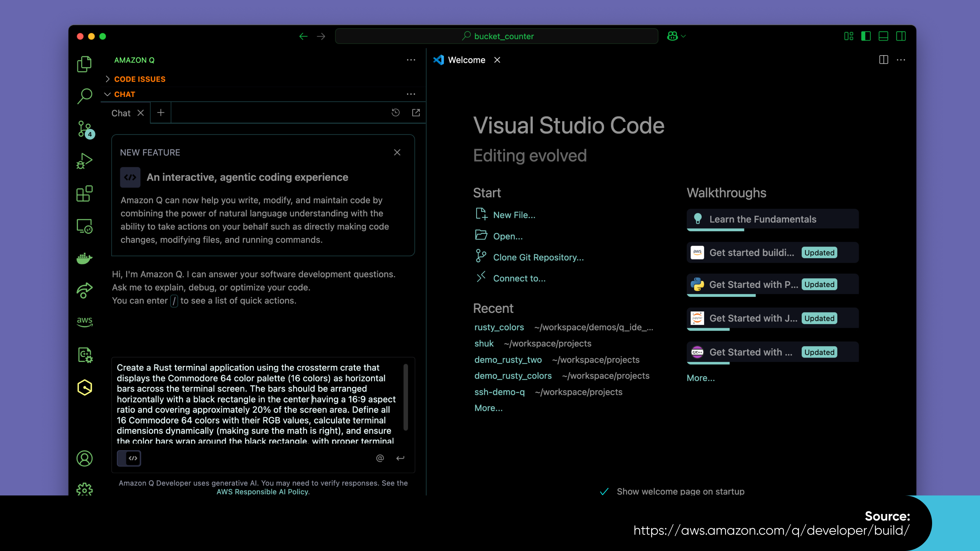Open the Run and Debug view

pyautogui.click(x=85, y=161)
